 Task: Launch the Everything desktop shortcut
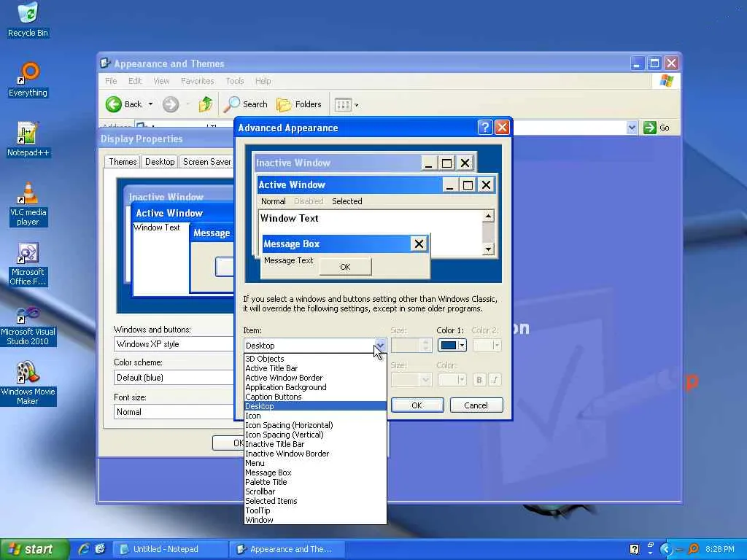(28, 79)
